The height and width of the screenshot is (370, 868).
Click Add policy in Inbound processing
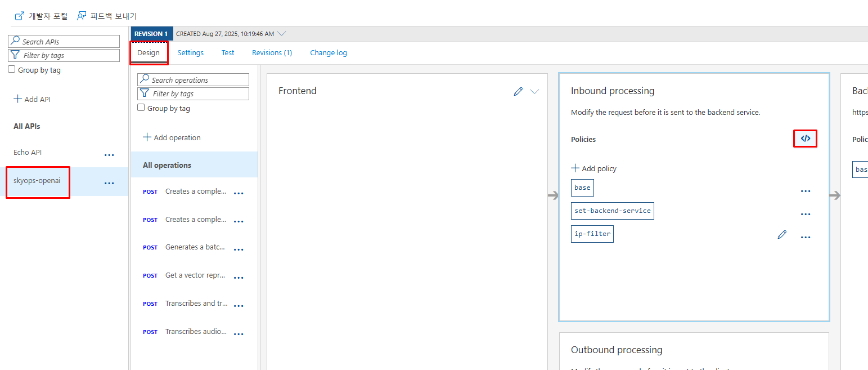click(594, 168)
